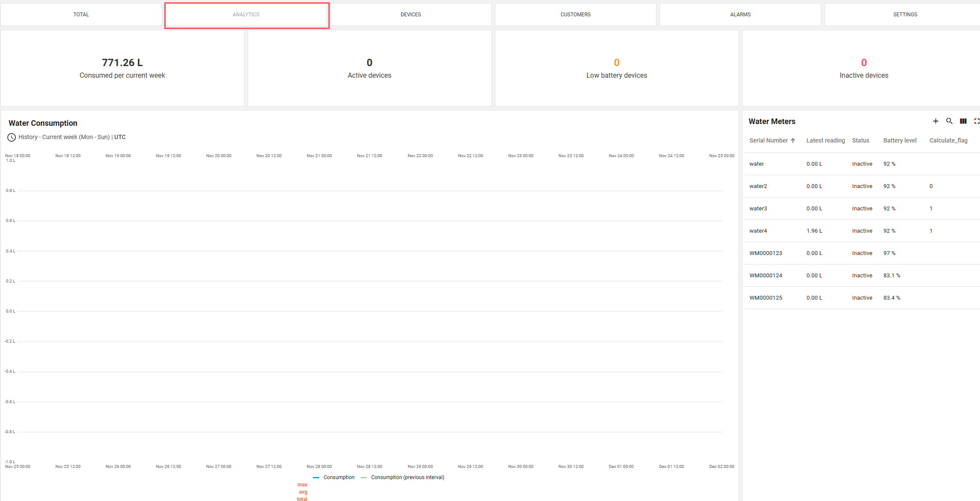Click the clock icon beside History timewindow
Screen dimensions: 980x501
(x=12, y=137)
